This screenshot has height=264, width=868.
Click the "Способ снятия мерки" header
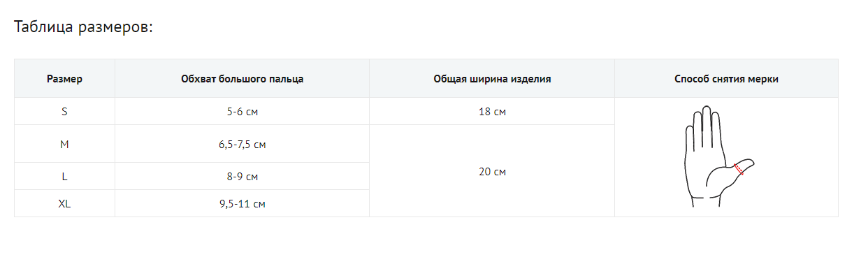point(726,79)
